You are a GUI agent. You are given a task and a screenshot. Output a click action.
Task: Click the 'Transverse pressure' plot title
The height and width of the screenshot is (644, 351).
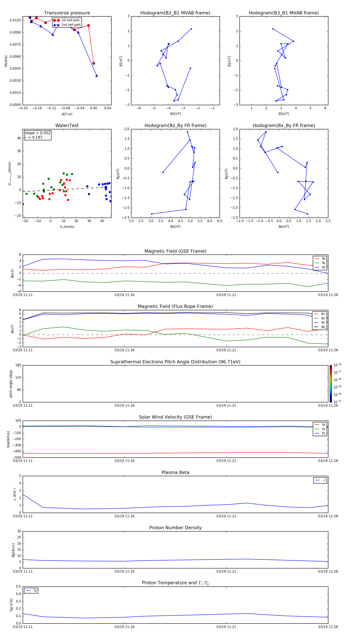coord(67,13)
